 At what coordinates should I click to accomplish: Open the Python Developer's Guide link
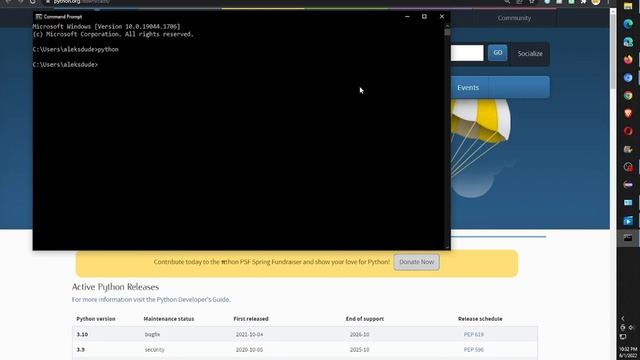coord(193,300)
